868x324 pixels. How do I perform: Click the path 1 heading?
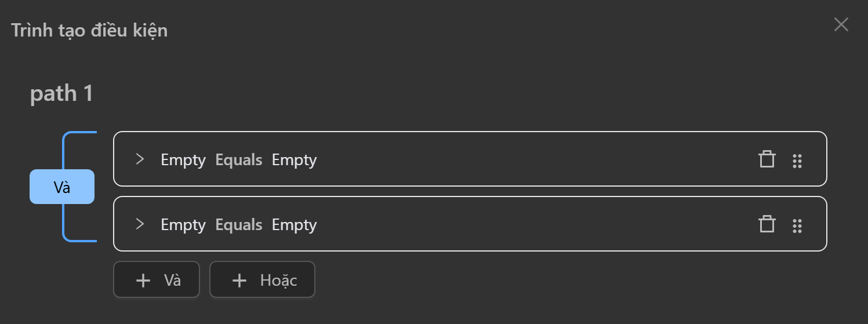pos(61,93)
